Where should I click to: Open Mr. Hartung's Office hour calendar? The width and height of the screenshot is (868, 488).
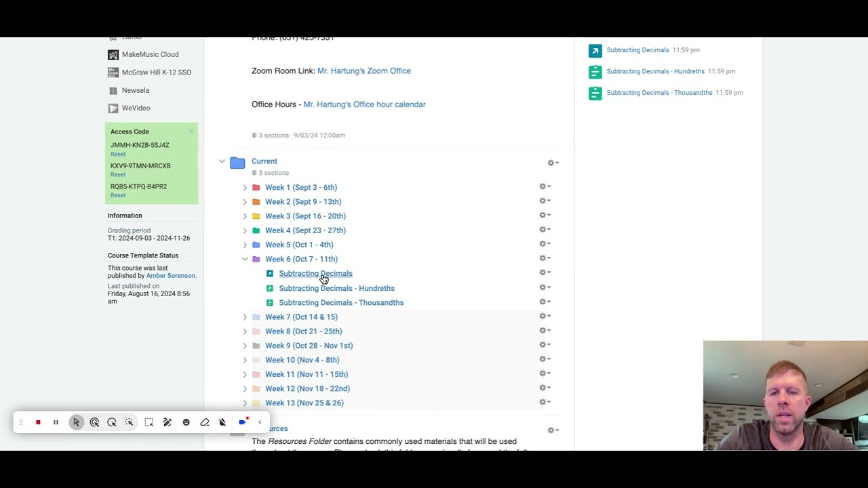364,104
